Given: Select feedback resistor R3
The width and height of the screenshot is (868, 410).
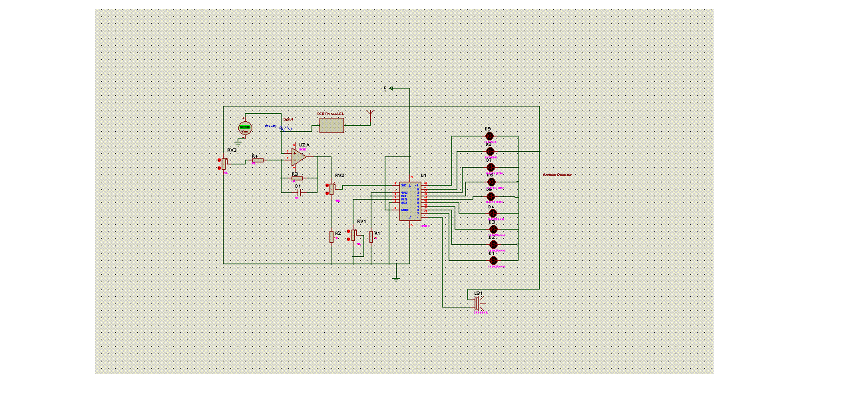Looking at the screenshot, I should pos(297,178).
